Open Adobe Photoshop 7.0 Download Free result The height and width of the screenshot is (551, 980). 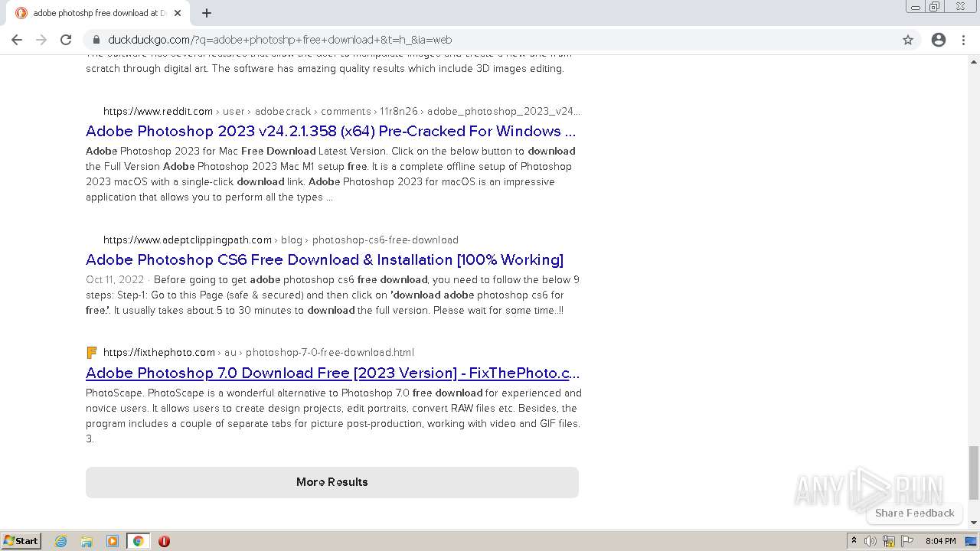(333, 373)
